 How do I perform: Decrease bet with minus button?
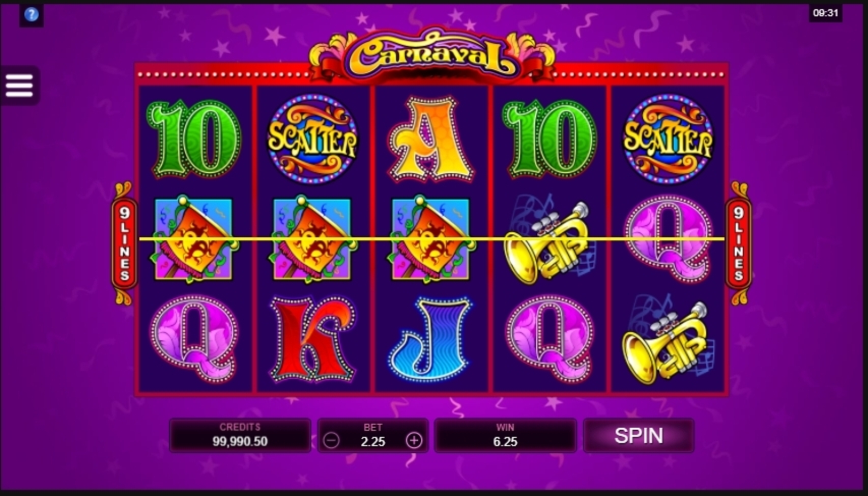pyautogui.click(x=331, y=440)
